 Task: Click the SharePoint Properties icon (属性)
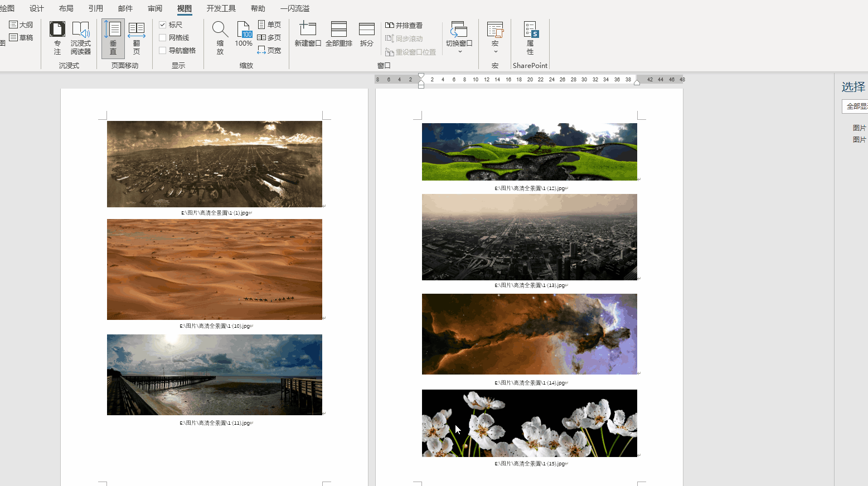tap(530, 38)
